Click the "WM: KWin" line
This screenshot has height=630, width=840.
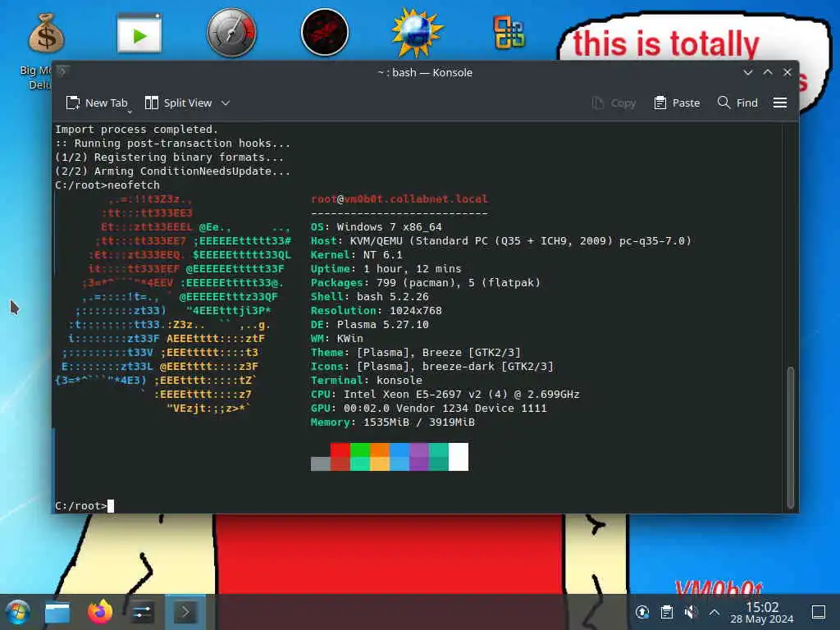tap(337, 338)
